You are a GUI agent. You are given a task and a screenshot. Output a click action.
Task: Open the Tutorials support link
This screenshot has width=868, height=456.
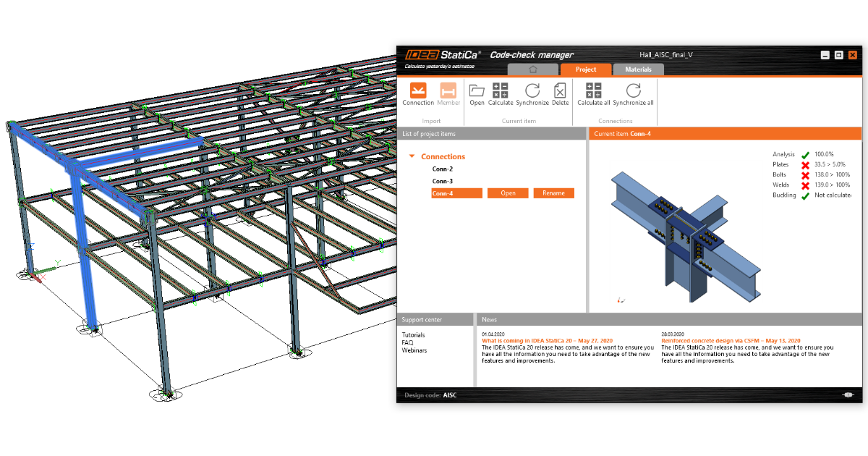click(414, 335)
